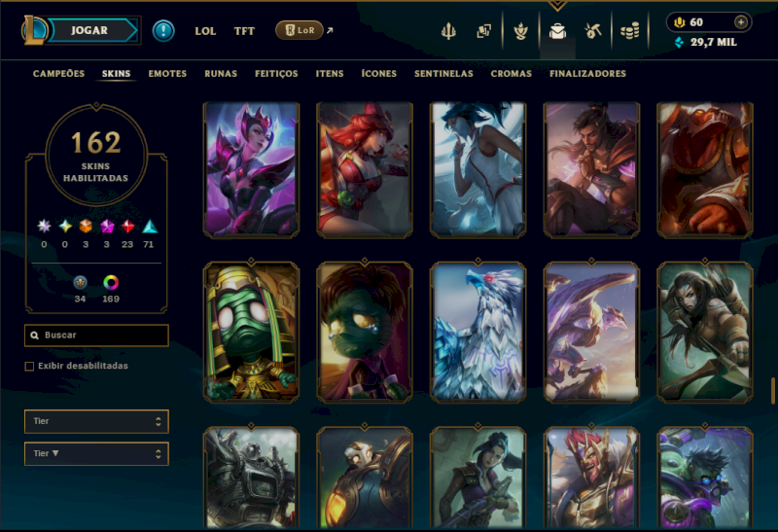Open the notifications alert icon
Image resolution: width=778 pixels, height=532 pixels.
(x=163, y=31)
